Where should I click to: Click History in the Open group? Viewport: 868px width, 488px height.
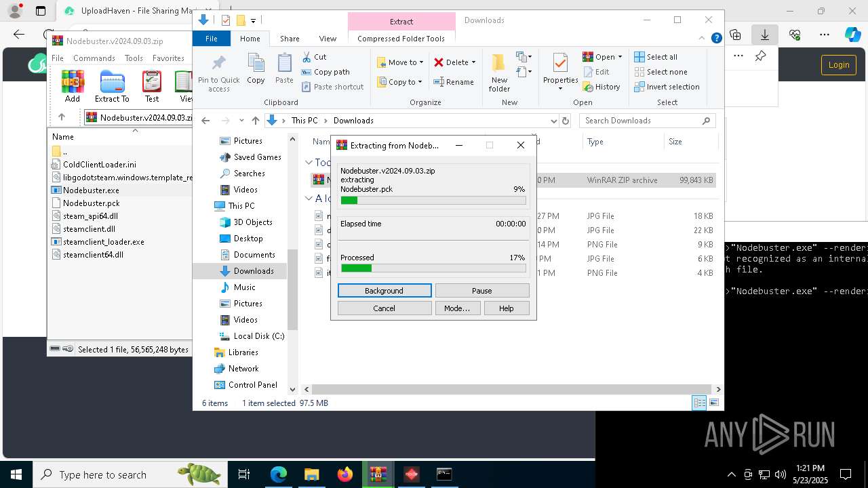pyautogui.click(x=601, y=87)
